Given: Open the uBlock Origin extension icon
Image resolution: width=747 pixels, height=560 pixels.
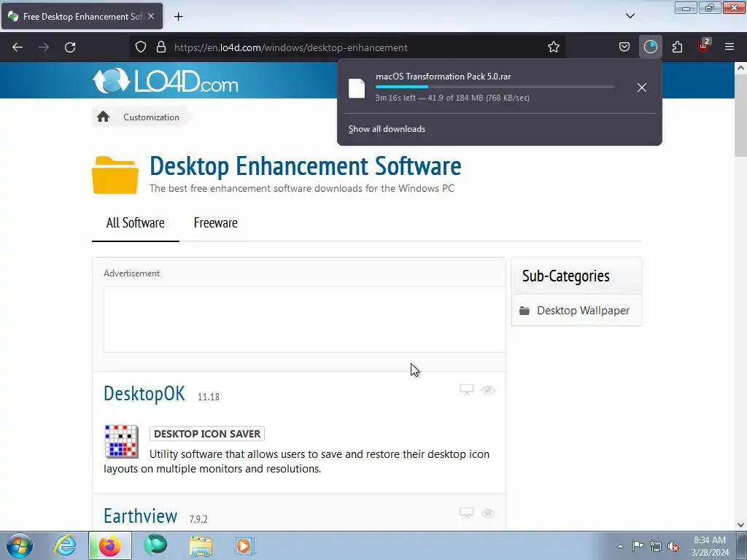Looking at the screenshot, I should [703, 46].
